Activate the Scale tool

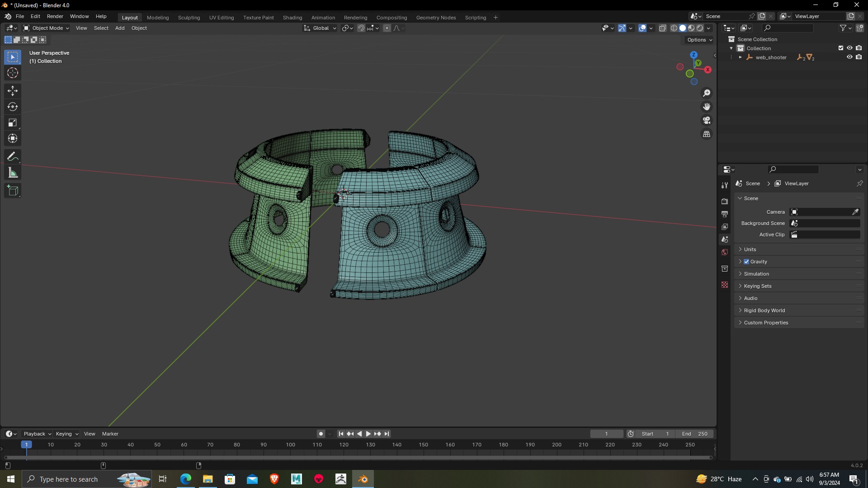click(x=13, y=122)
